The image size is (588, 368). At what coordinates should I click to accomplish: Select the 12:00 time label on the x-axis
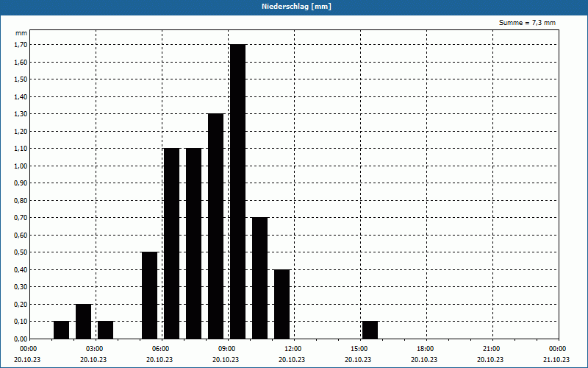click(x=293, y=349)
